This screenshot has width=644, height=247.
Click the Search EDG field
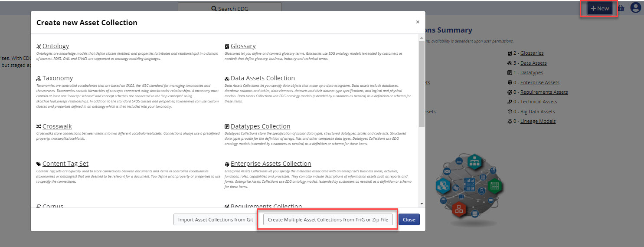[230, 9]
